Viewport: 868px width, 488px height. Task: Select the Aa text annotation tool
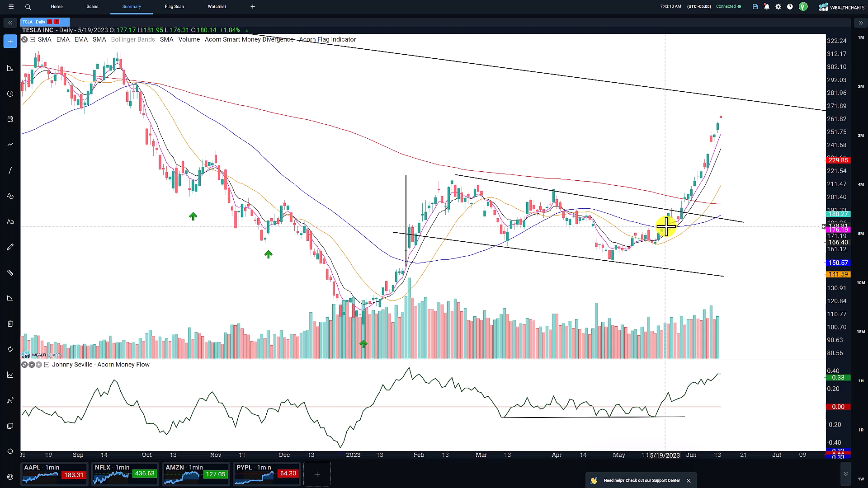click(x=10, y=221)
